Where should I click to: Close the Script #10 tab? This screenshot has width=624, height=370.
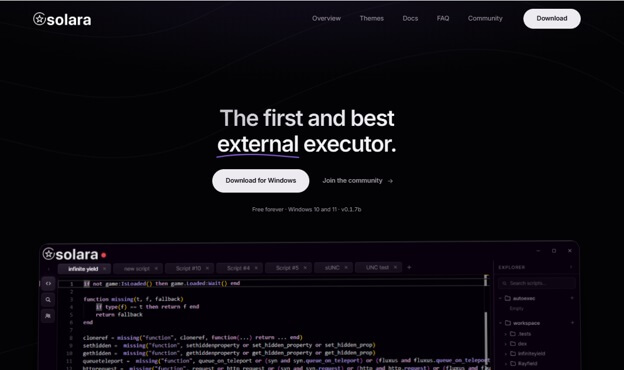[x=207, y=268]
